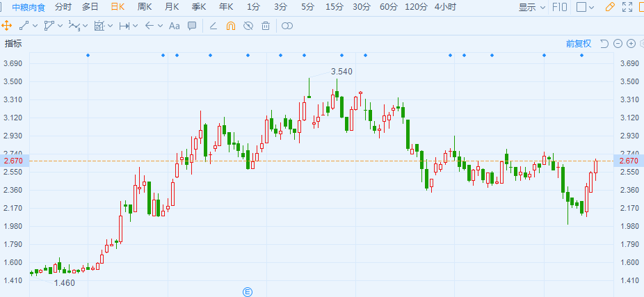The image size is (644, 297).
Task: Expand the measurement tool dropdown arrow
Action: coord(110,26)
